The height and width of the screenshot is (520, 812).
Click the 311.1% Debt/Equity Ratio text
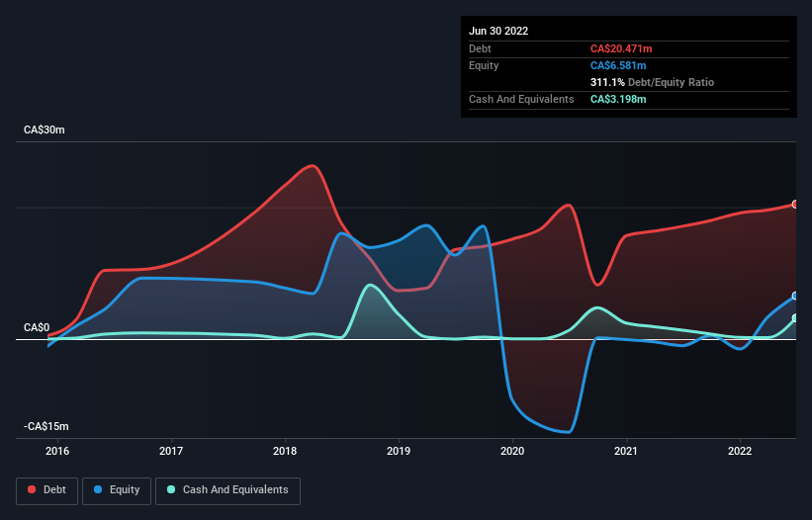click(x=652, y=82)
